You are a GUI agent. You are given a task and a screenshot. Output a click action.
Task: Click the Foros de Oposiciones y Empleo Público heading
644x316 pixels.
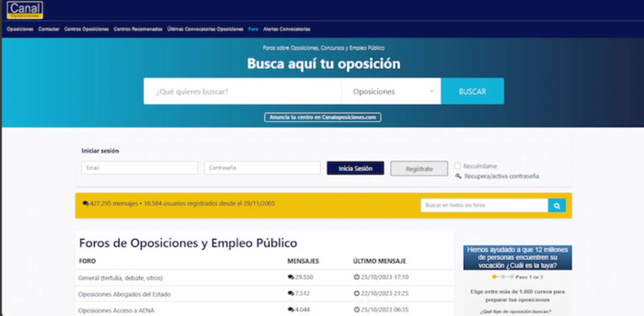(x=188, y=243)
